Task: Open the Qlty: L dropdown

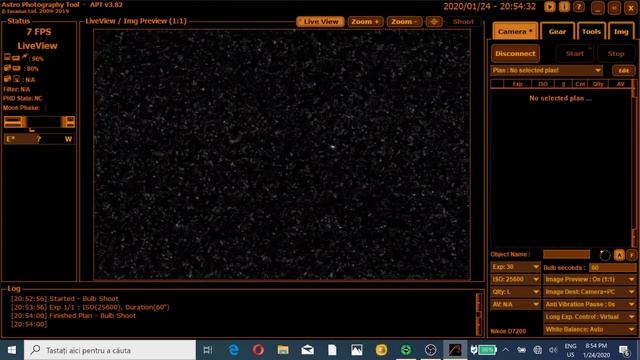Action: 515,292
